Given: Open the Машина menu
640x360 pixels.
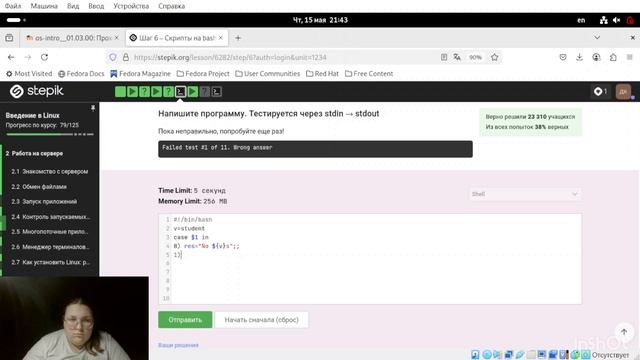Looking at the screenshot, I should click(44, 6).
